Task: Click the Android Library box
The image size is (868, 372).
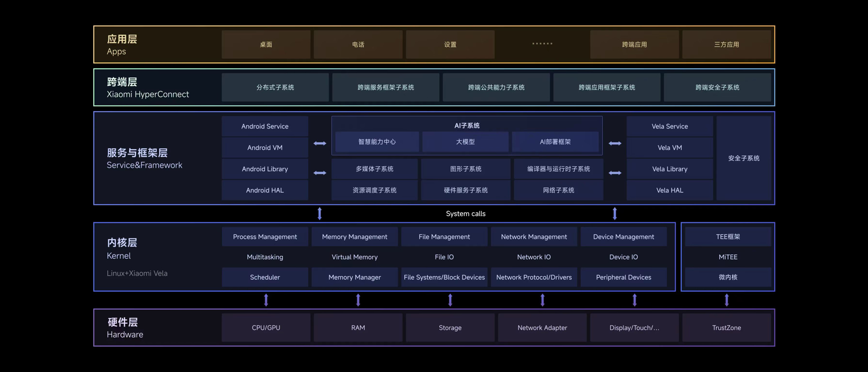Action: point(265,169)
